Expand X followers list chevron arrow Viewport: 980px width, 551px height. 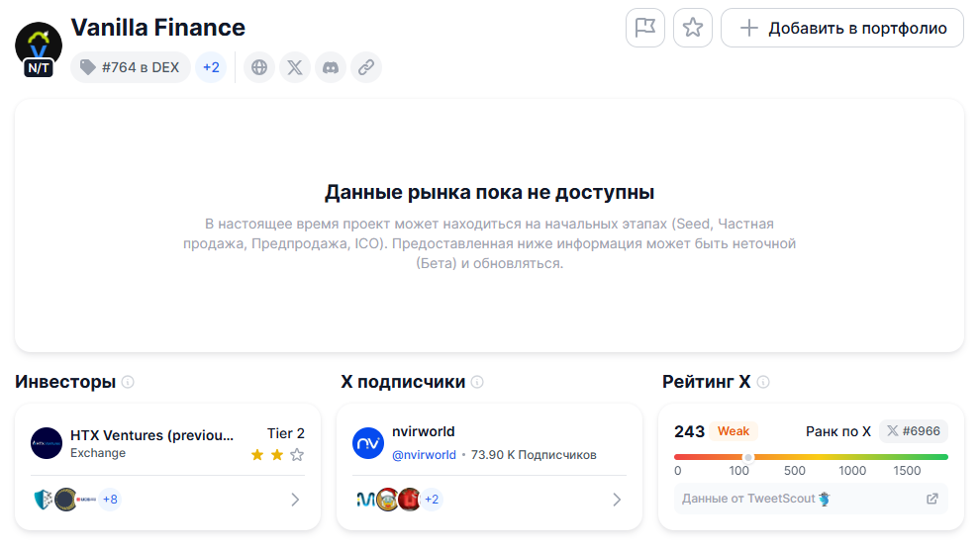point(617,500)
